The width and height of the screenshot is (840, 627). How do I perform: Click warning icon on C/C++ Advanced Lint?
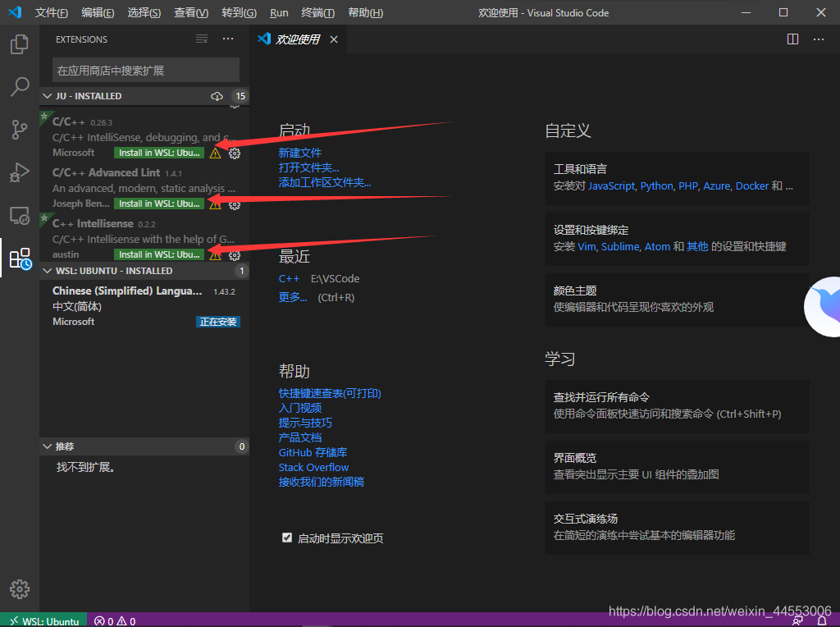[x=216, y=204]
